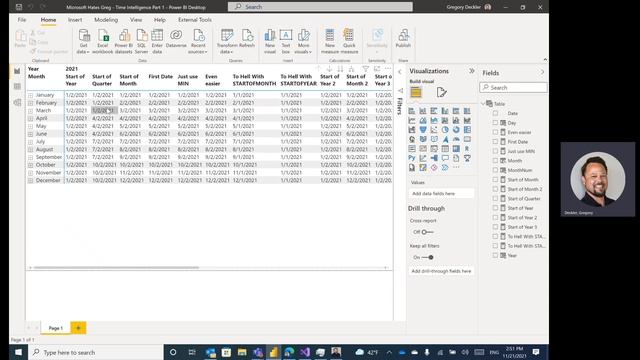Open the File menu

(22, 20)
